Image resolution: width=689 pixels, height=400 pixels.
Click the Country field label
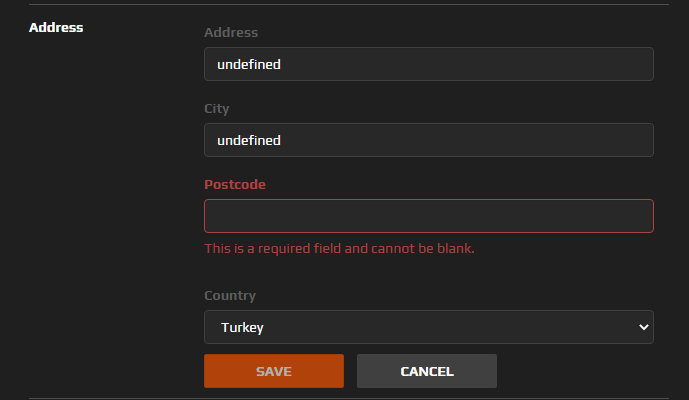pos(230,296)
